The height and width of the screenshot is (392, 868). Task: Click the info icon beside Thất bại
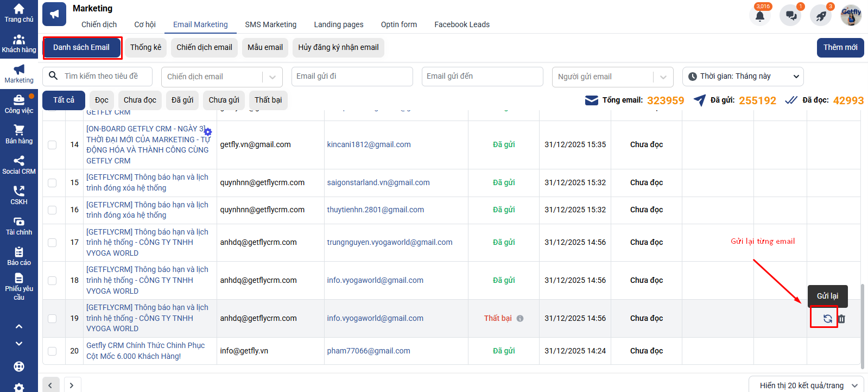[520, 319]
